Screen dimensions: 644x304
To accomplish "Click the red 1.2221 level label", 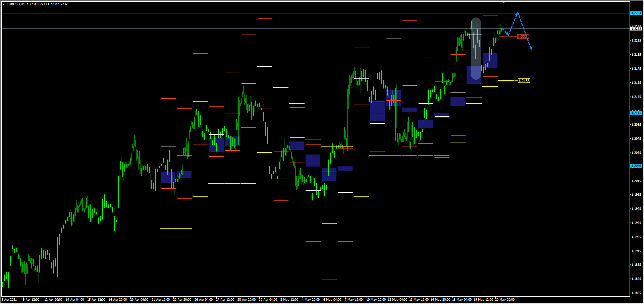I will tap(523, 37).
